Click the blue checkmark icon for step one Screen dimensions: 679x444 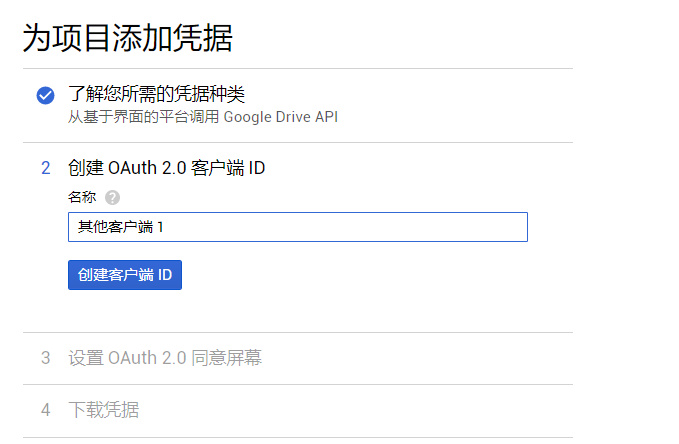(45, 95)
